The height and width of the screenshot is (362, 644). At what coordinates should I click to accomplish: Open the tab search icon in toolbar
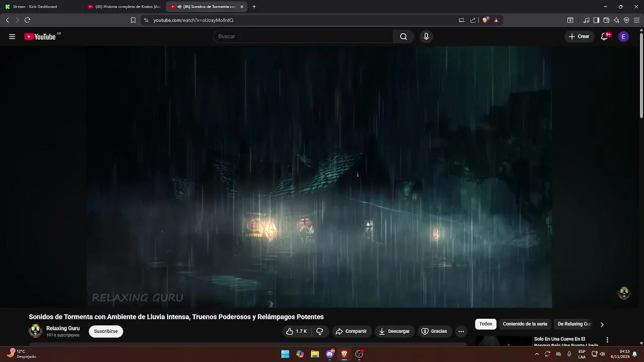[570, 20]
